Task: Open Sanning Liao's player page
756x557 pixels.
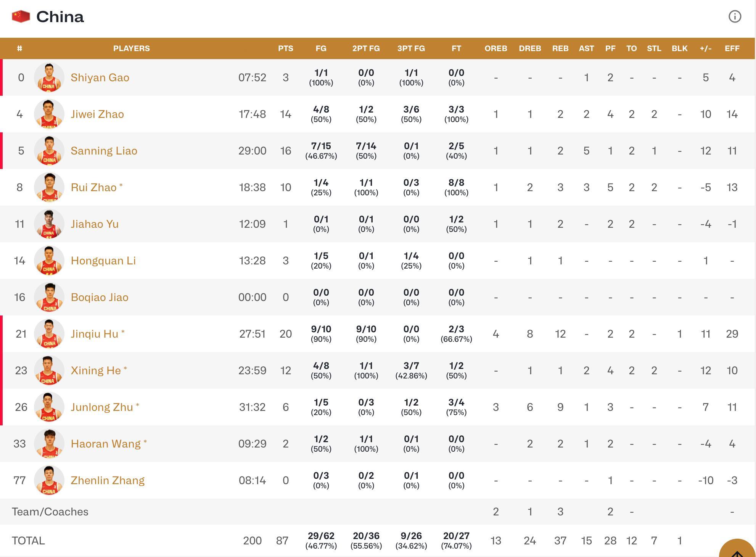Action: (104, 151)
